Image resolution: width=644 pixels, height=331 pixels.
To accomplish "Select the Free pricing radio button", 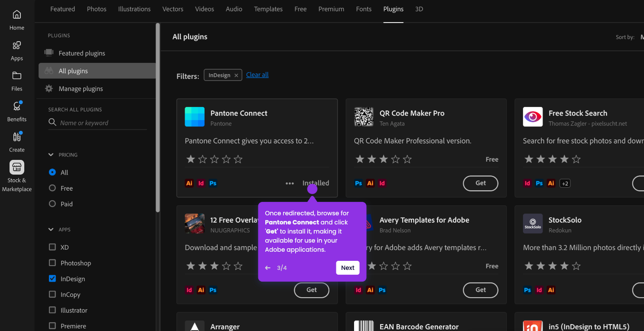I will (52, 188).
